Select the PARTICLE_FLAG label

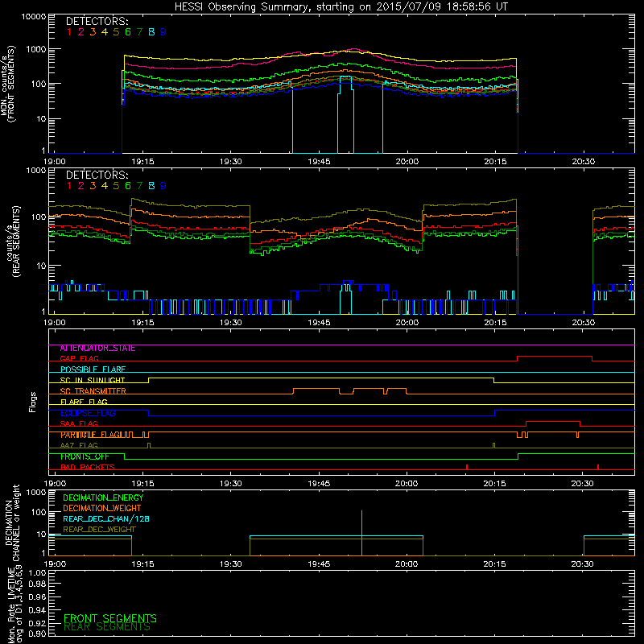point(91,435)
